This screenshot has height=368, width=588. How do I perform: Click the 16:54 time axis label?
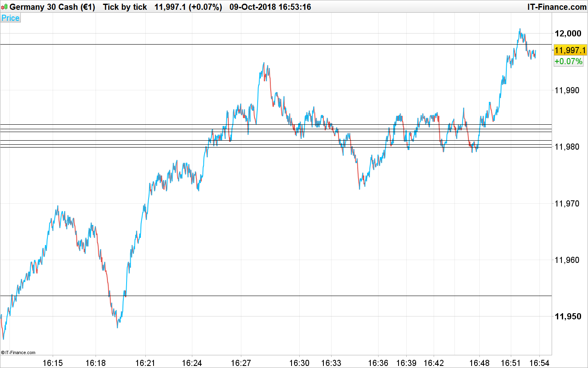[540, 363]
